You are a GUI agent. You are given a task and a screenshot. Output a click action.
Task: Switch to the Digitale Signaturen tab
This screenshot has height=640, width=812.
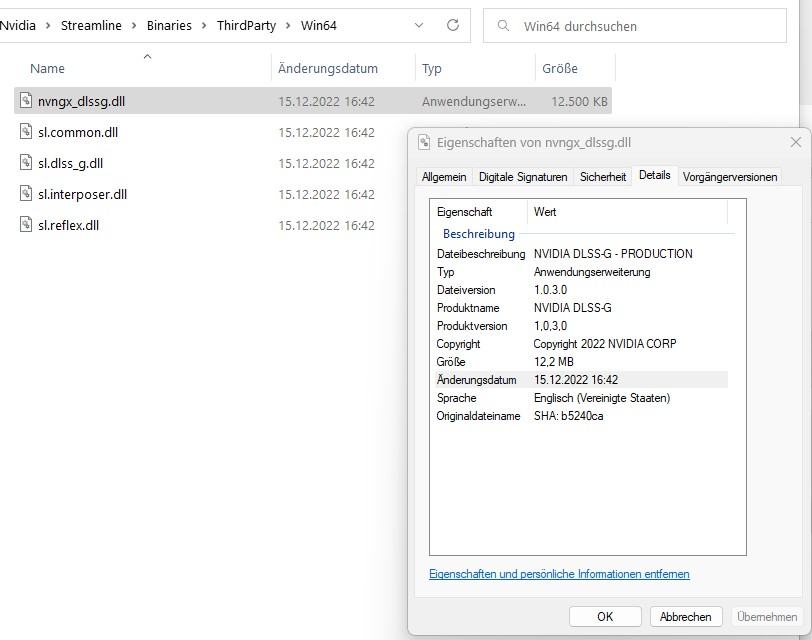pos(523,177)
